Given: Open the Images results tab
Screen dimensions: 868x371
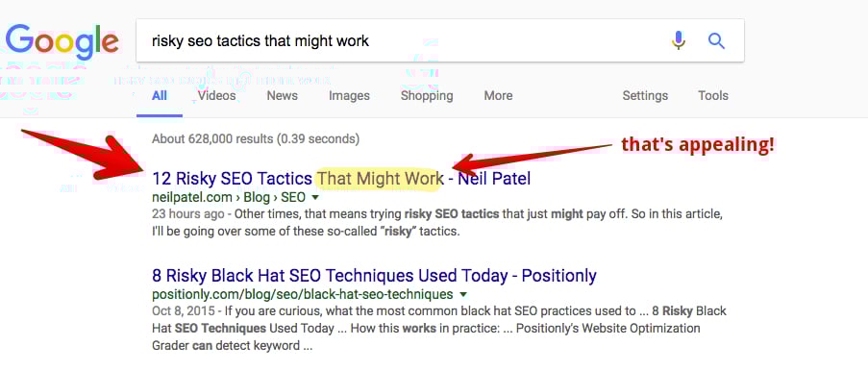Looking at the screenshot, I should pyautogui.click(x=349, y=96).
